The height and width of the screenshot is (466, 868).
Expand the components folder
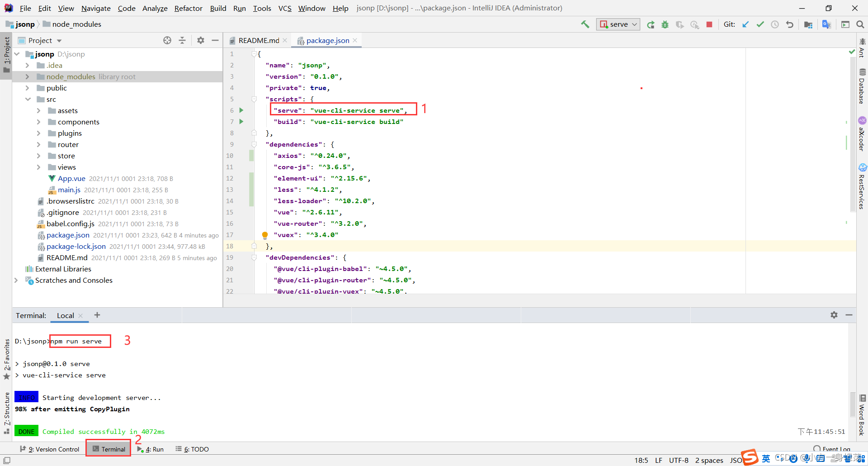click(39, 122)
